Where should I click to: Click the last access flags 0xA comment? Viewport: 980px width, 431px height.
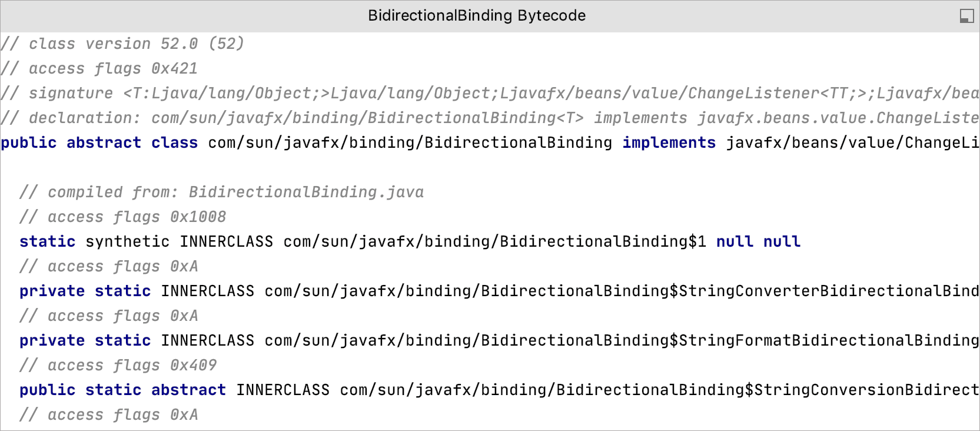[108, 415]
